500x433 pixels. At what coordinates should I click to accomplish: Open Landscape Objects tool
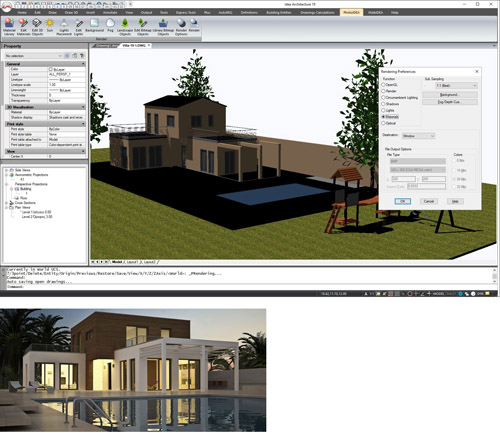125,27
